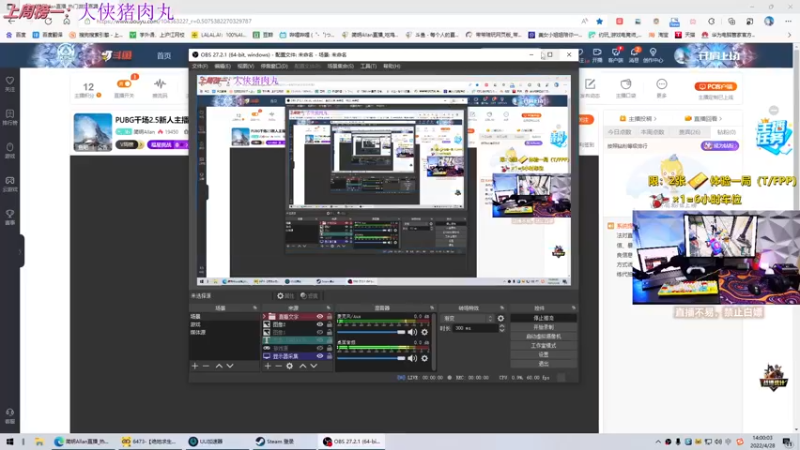The height and width of the screenshot is (450, 800).
Task: Open OBS 编辑(E) menu
Action: (222, 66)
